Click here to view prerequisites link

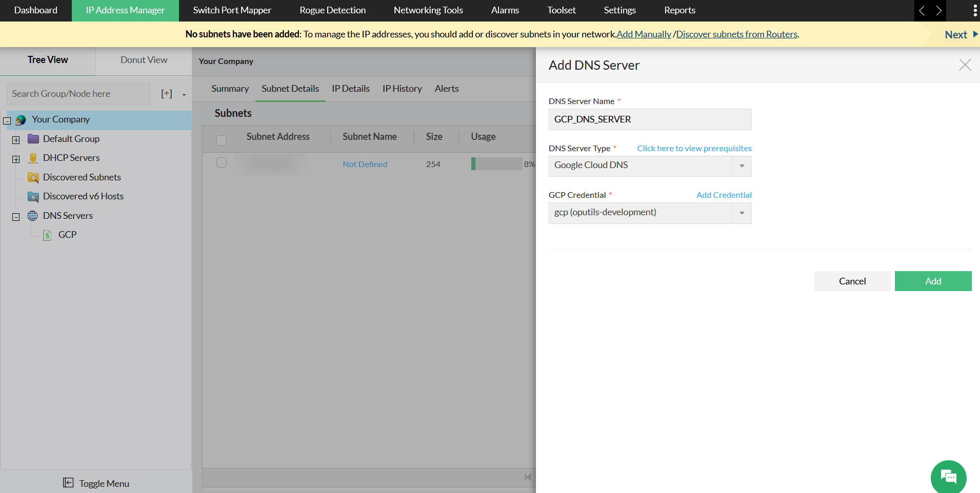pos(694,148)
